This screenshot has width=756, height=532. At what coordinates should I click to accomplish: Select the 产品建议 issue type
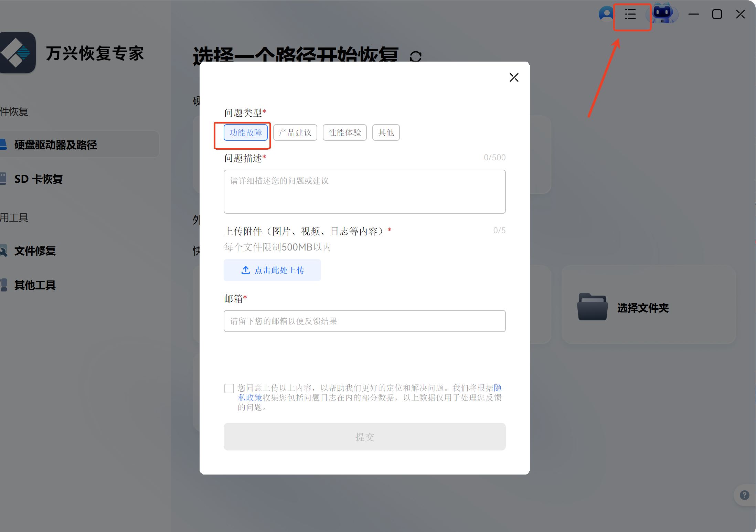295,132
